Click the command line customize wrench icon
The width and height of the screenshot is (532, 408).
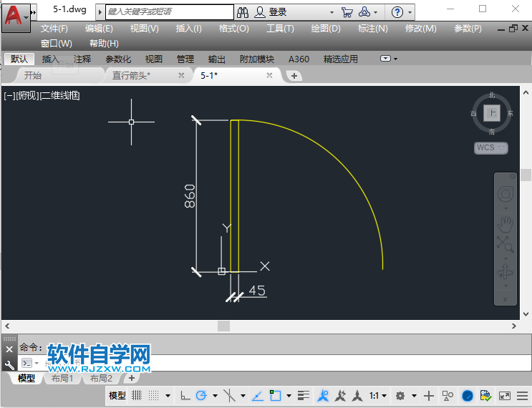pos(9,365)
